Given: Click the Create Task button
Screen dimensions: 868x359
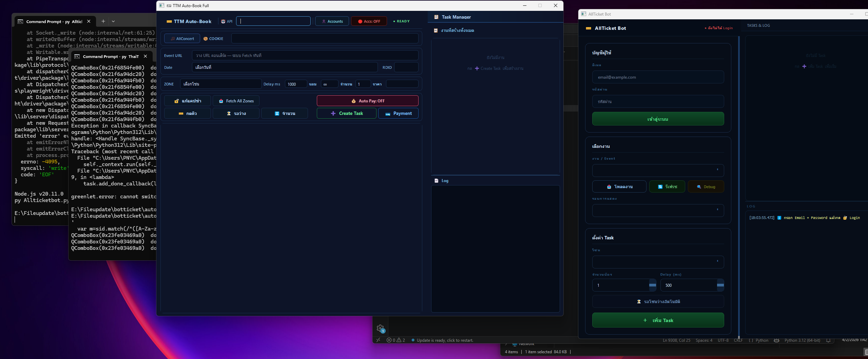Looking at the screenshot, I should coord(346,114).
